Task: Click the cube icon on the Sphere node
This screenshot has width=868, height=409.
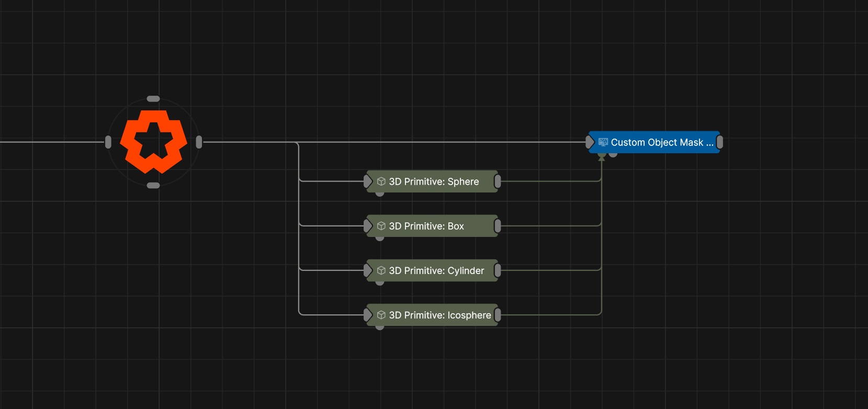Action: 381,181
